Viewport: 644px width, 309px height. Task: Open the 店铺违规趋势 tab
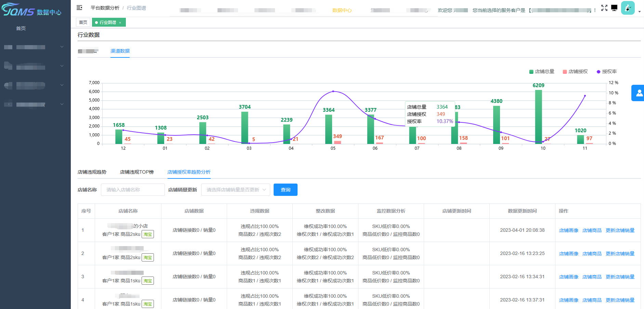(x=92, y=172)
